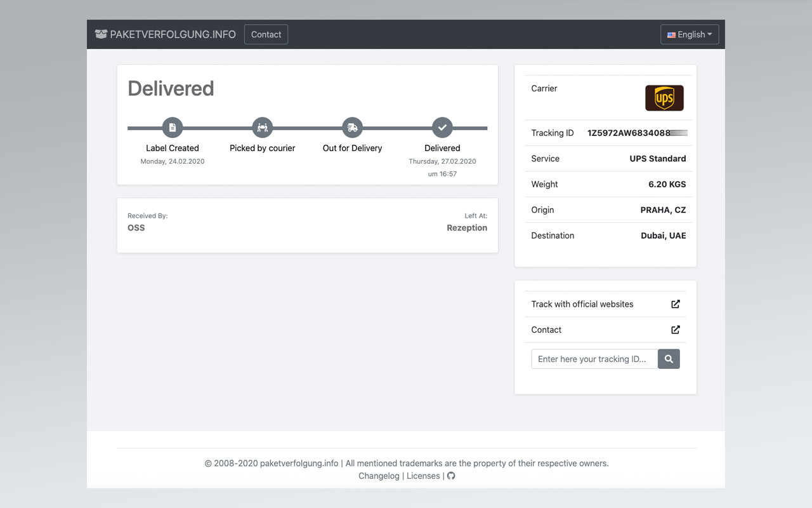
Task: Click the Tracking ID row label
Action: coord(553,133)
